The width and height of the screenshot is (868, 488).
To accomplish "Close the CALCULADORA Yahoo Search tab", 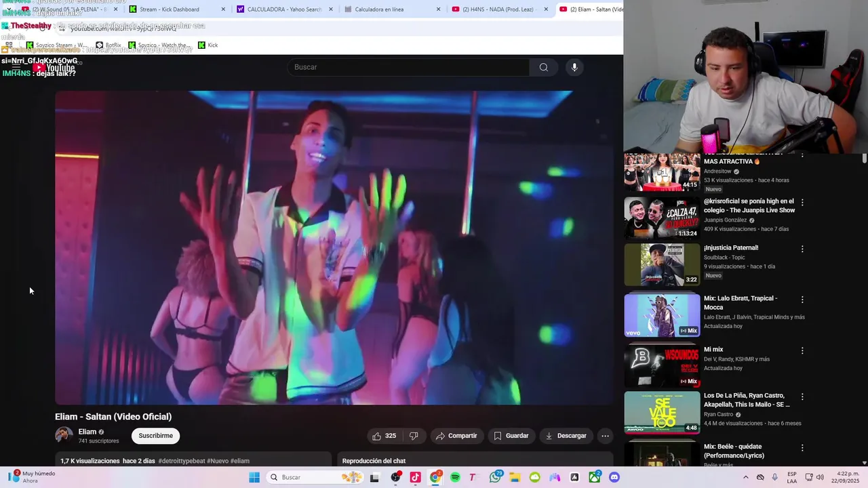I will click(x=331, y=9).
